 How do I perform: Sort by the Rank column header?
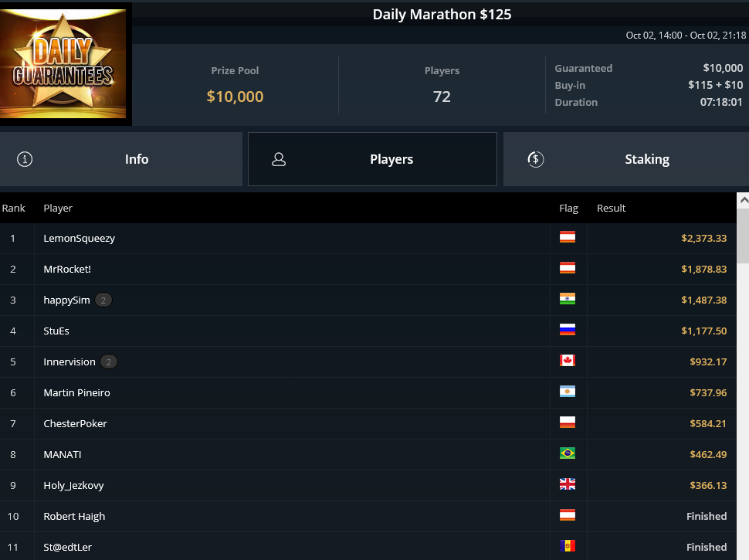click(x=13, y=209)
